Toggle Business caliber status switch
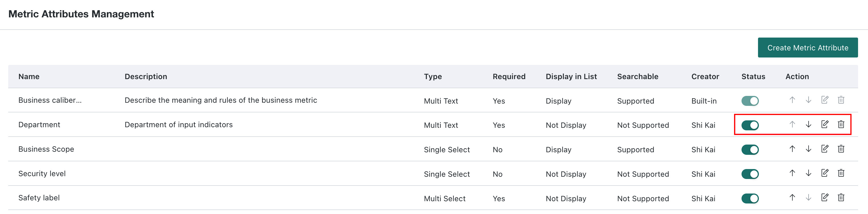Viewport: 868px width, 214px height. click(x=750, y=100)
